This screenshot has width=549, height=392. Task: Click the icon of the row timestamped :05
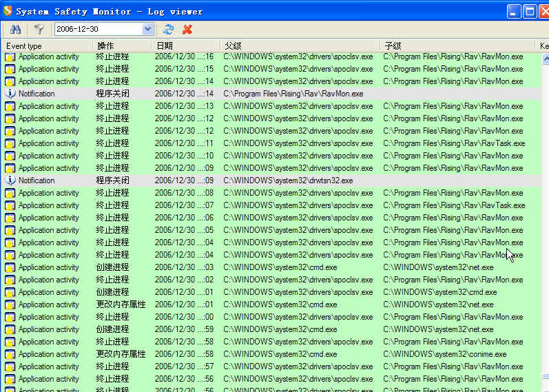click(10, 230)
